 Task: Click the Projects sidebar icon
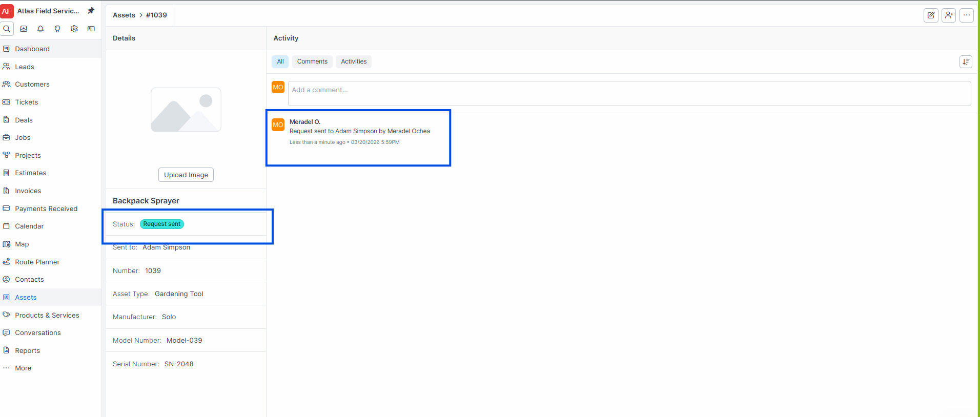click(x=6, y=155)
